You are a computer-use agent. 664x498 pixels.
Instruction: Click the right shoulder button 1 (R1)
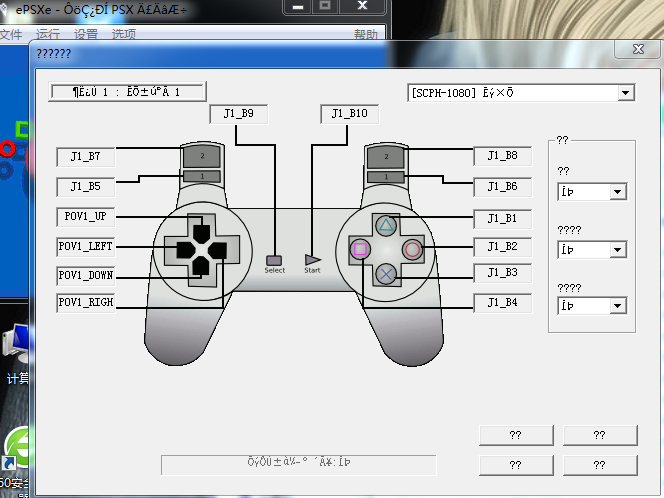point(386,177)
